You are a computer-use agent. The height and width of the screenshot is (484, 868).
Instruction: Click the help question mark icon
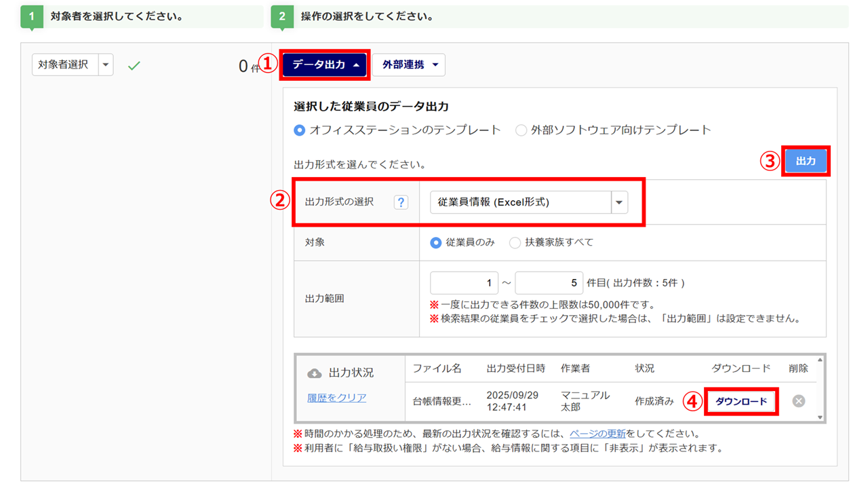(401, 202)
